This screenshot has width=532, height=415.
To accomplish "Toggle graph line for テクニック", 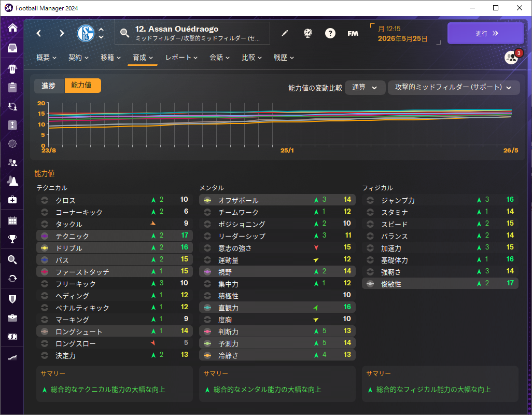I will [45, 236].
